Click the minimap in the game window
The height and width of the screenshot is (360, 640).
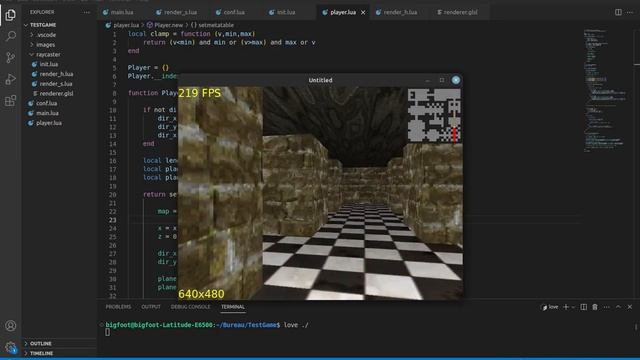[434, 116]
